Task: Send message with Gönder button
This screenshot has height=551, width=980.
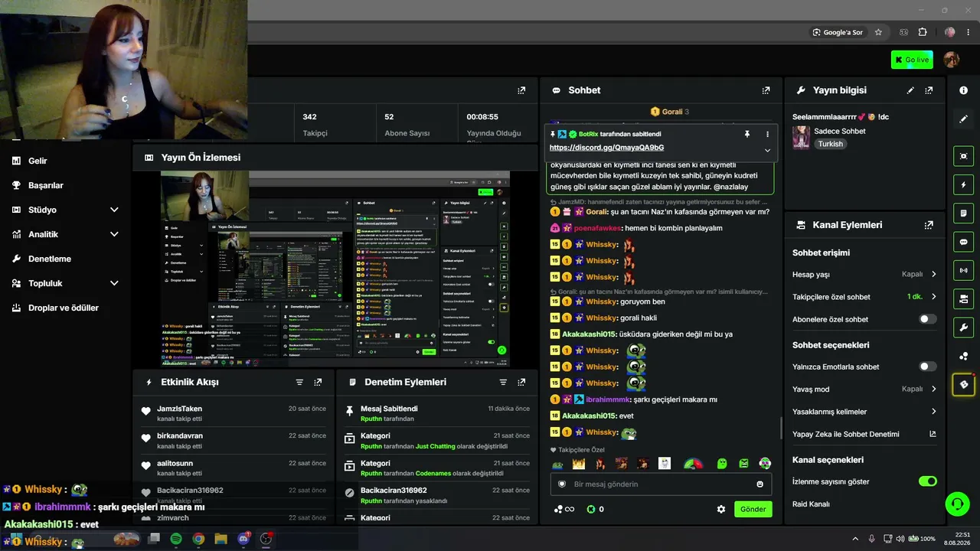Action: (x=753, y=509)
